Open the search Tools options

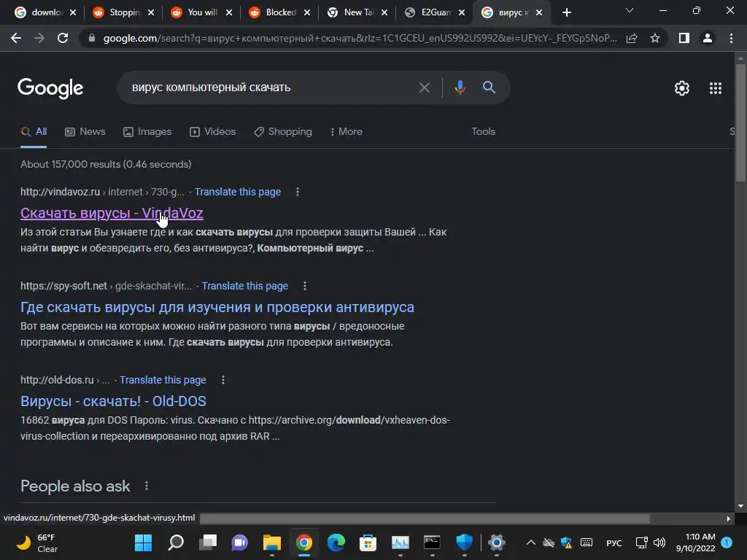tap(483, 132)
